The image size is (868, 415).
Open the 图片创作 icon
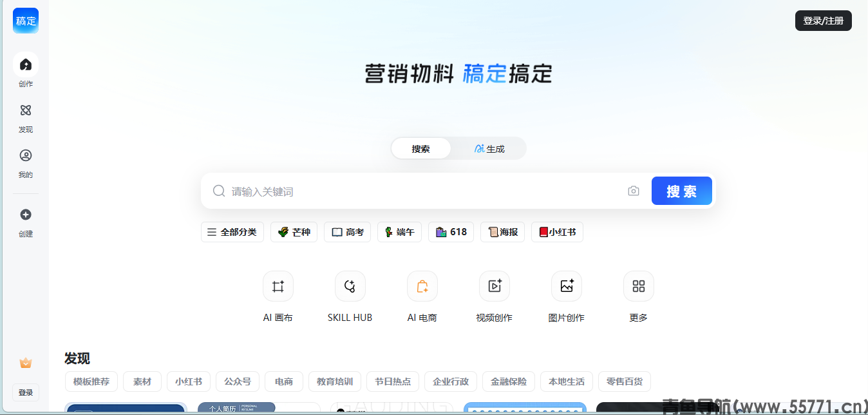pos(567,286)
